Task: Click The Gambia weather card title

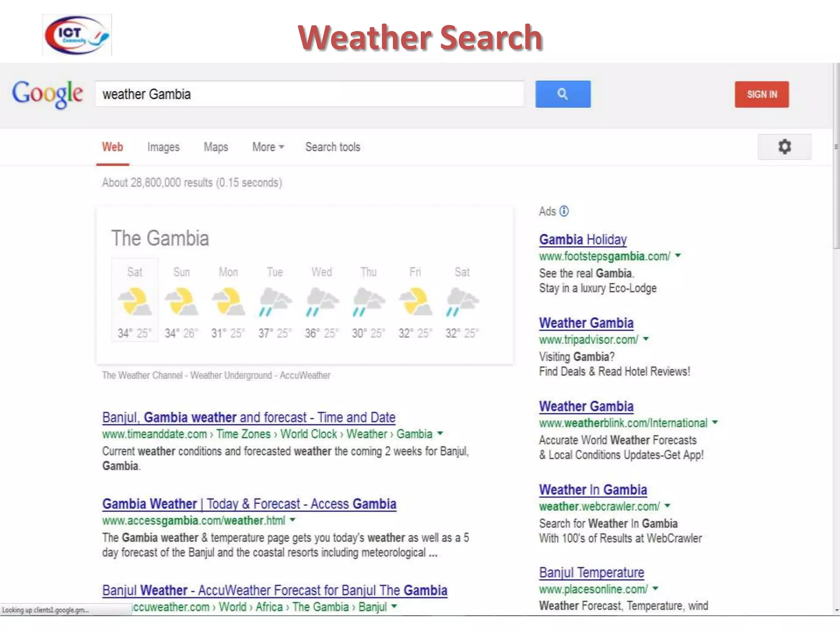Action: click(x=160, y=238)
